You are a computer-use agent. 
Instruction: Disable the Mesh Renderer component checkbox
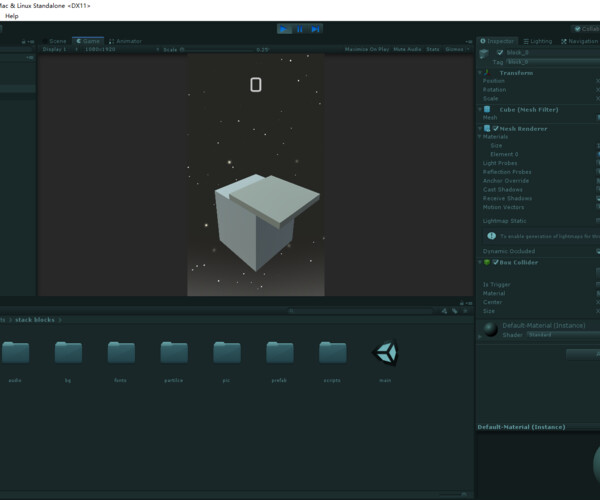tap(495, 128)
